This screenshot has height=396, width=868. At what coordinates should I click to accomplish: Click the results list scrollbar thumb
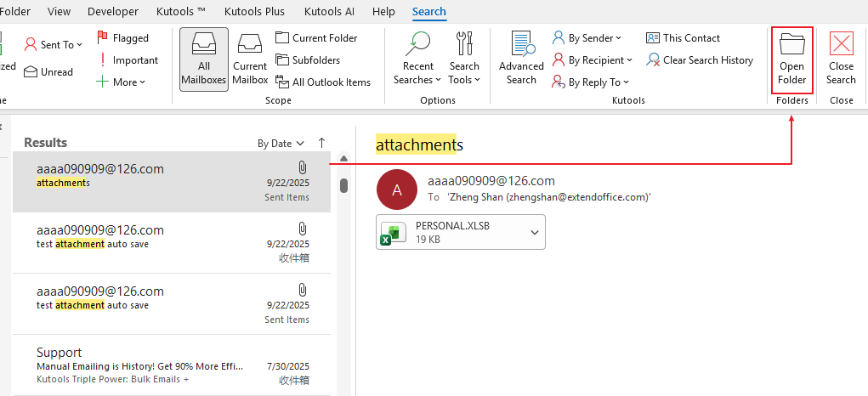click(x=343, y=185)
